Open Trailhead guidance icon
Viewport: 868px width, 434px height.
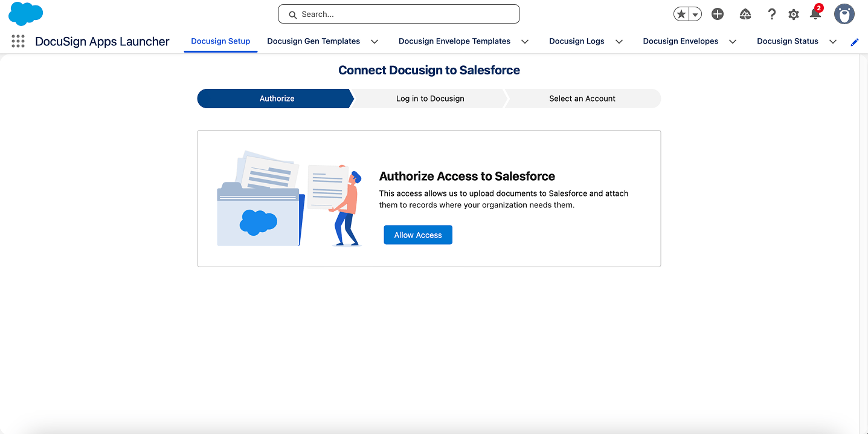[745, 15]
